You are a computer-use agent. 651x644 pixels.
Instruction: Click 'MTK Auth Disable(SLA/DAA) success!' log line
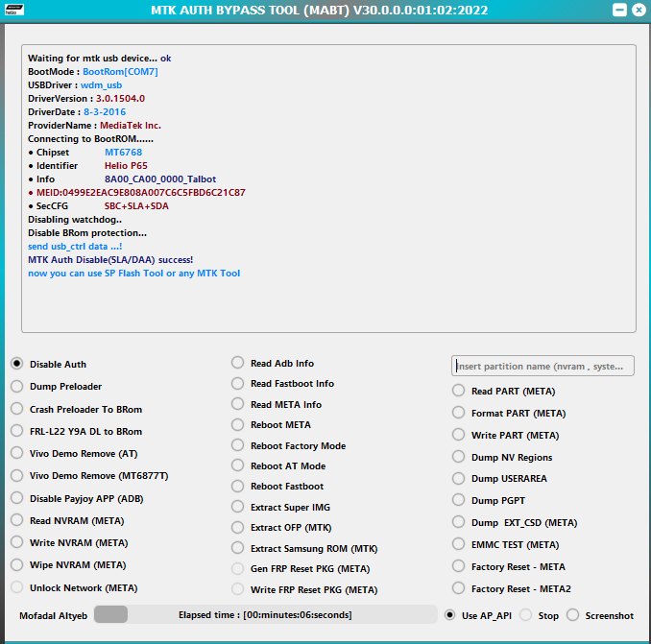[x=110, y=260]
